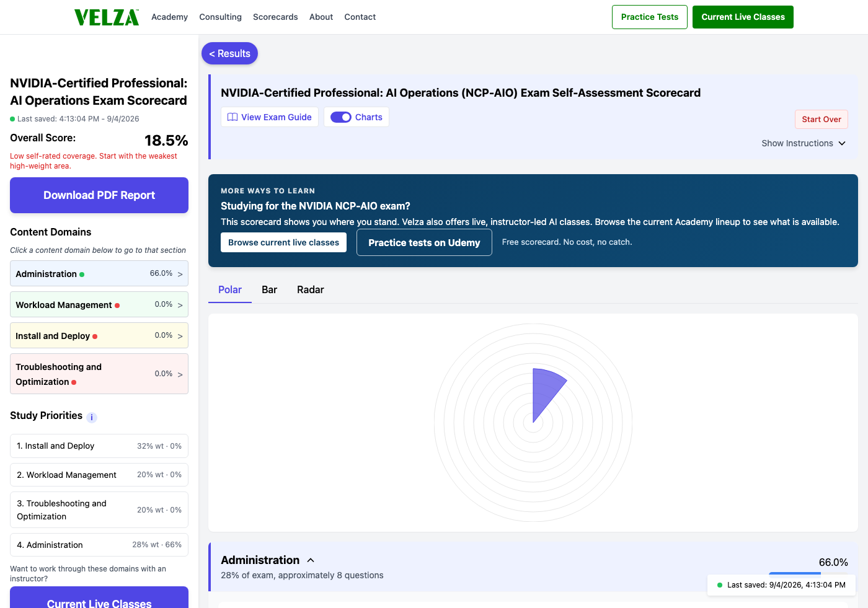The height and width of the screenshot is (608, 868).
Task: Select priority 2. Workload Management
Action: click(x=99, y=475)
